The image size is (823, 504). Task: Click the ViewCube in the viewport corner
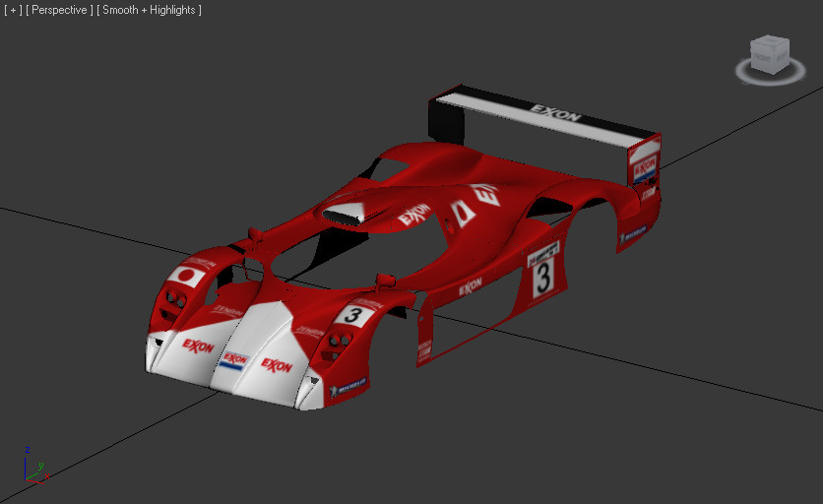coord(770,53)
